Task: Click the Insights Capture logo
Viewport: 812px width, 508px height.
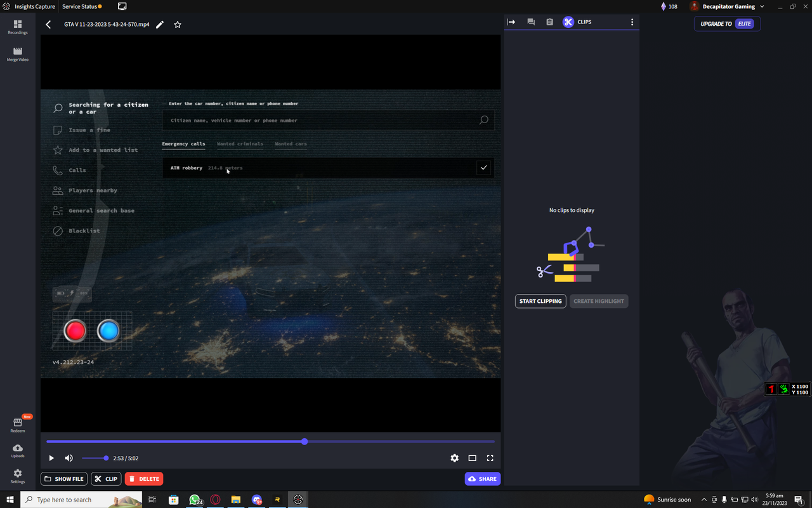Action: coord(6,6)
